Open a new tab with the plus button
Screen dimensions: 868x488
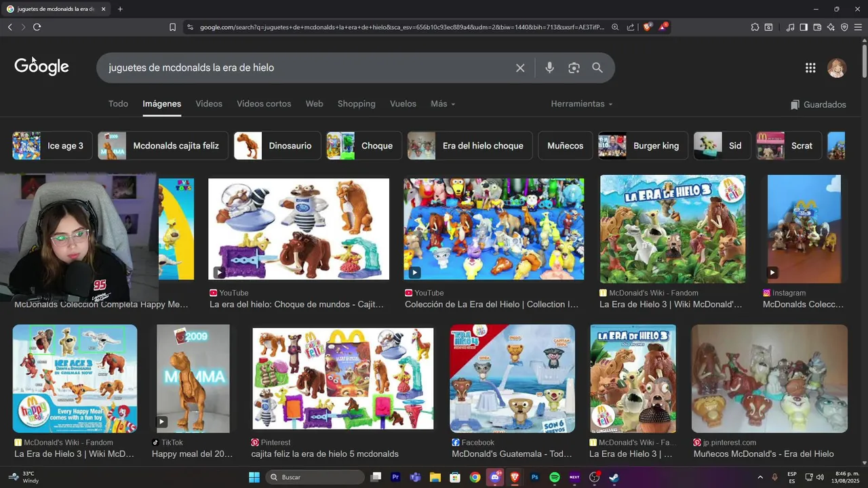(120, 9)
